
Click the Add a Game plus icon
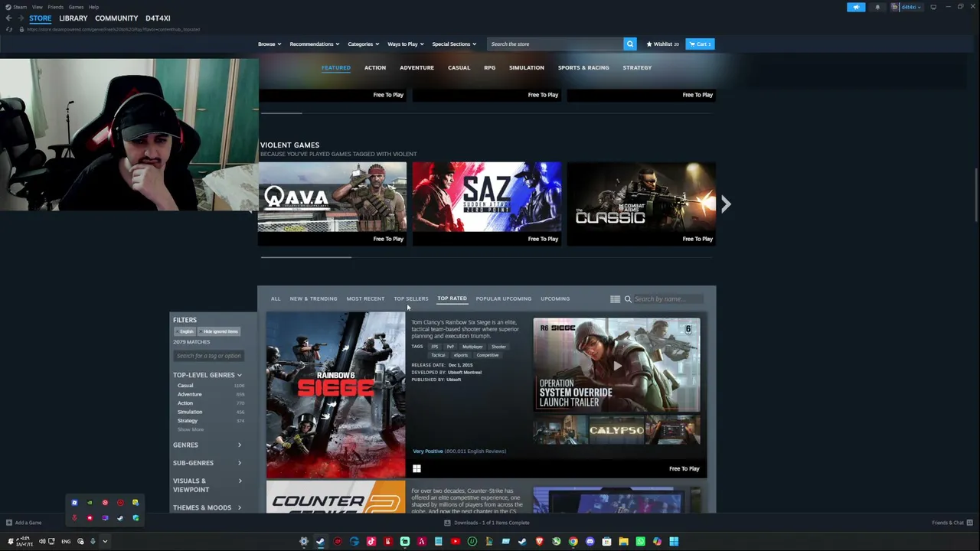click(9, 523)
